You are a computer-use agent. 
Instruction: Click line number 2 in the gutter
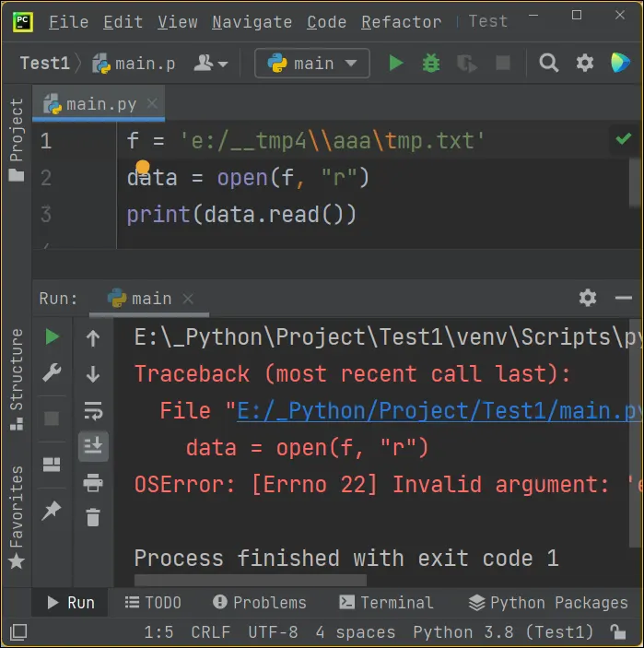[46, 178]
